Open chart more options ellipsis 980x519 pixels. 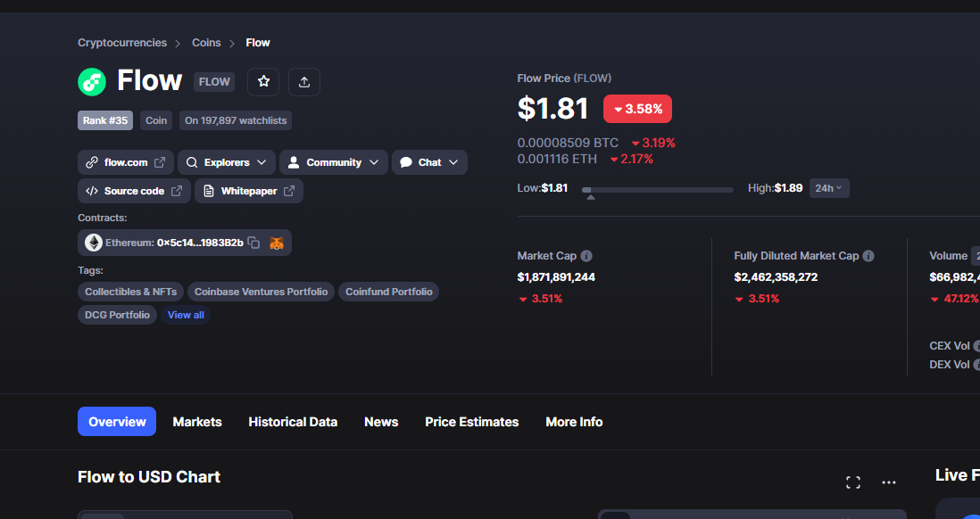click(889, 482)
